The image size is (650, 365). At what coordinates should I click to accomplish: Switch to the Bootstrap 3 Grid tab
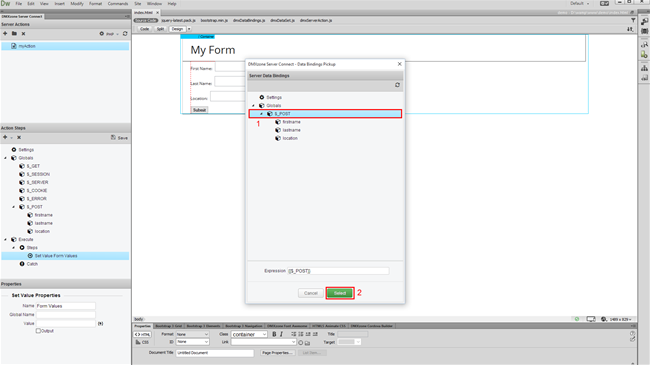(169, 326)
